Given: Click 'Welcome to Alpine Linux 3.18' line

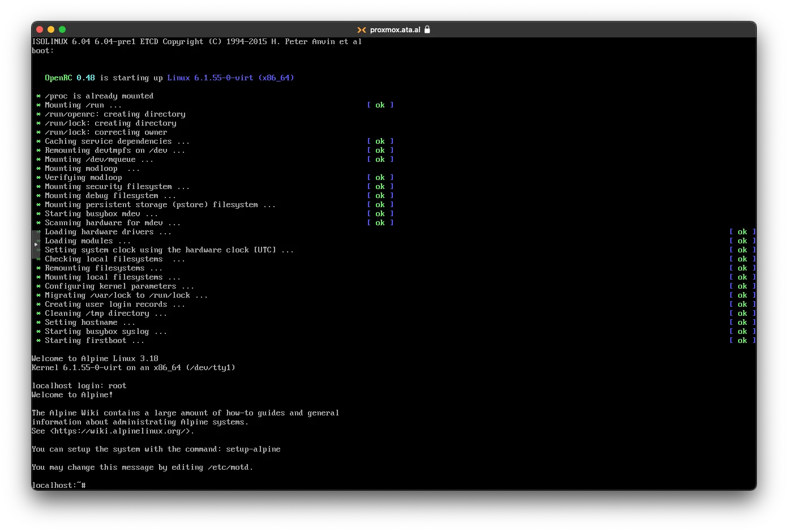Looking at the screenshot, I should 95,359.
